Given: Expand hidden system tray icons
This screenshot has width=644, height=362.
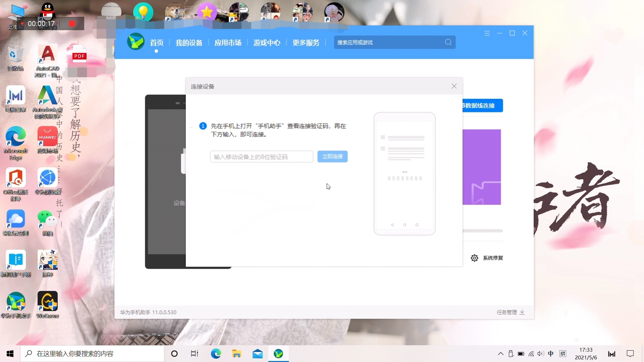Looking at the screenshot, I should [501, 354].
